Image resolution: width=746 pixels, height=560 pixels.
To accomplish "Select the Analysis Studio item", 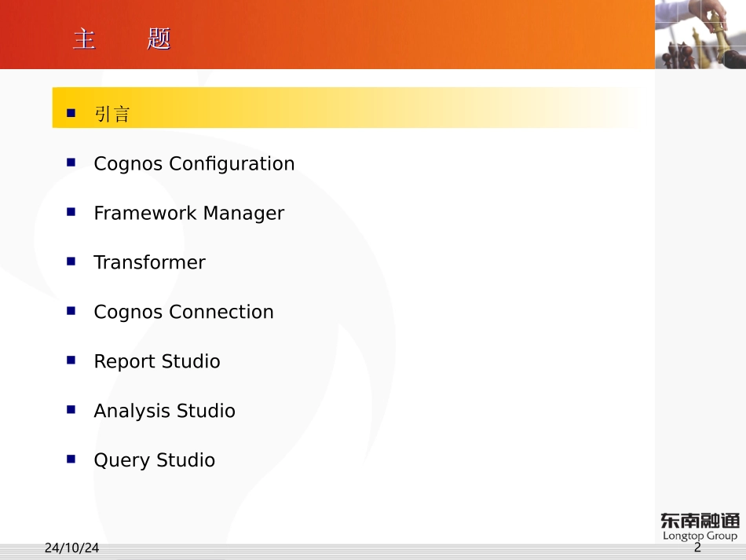I will (164, 412).
